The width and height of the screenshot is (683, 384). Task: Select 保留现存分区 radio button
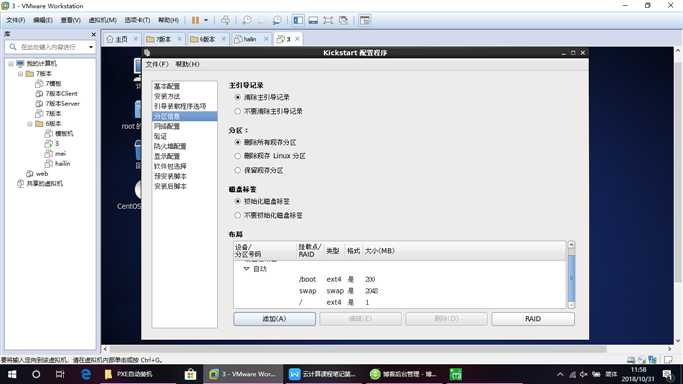[x=237, y=170]
